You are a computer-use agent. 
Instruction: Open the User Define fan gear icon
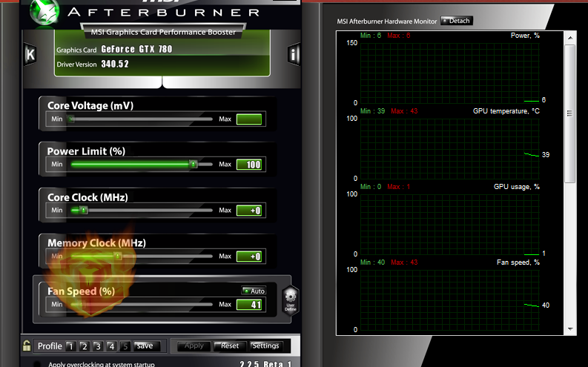[291, 300]
